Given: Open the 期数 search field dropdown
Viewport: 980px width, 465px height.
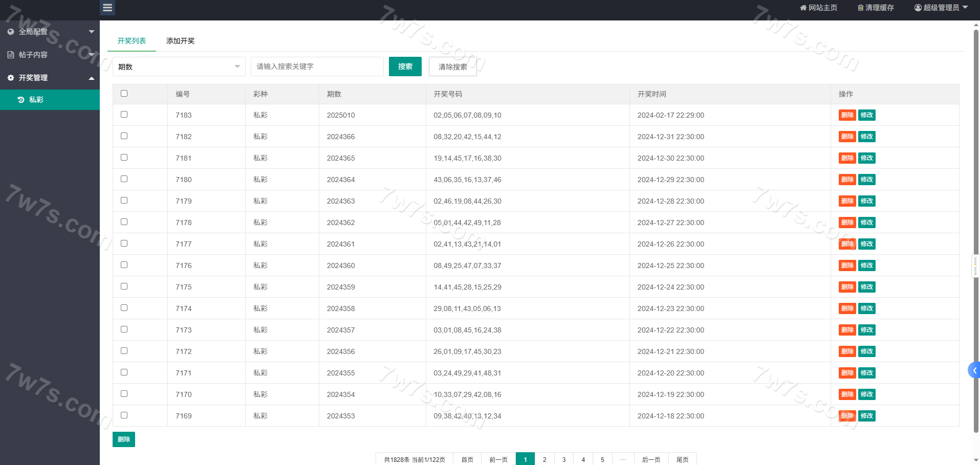Looking at the screenshot, I should tap(179, 67).
